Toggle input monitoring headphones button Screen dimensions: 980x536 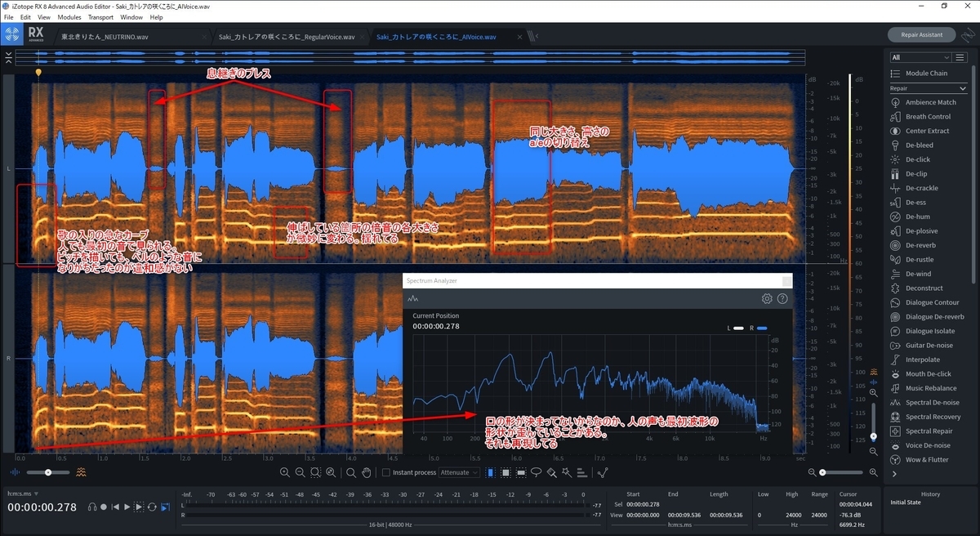(92, 507)
